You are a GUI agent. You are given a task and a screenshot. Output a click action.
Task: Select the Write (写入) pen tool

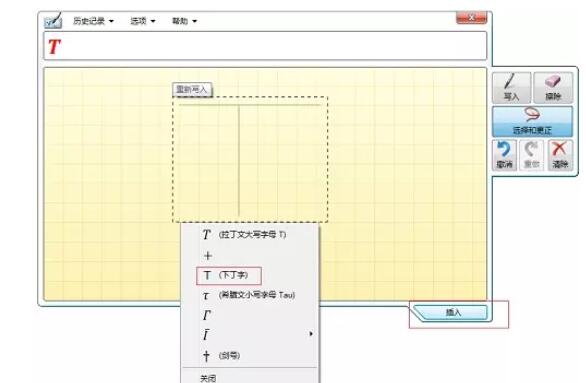tap(511, 88)
